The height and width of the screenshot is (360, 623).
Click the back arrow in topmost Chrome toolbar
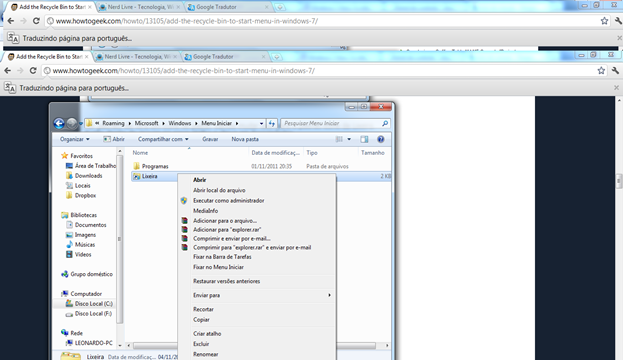point(11,21)
